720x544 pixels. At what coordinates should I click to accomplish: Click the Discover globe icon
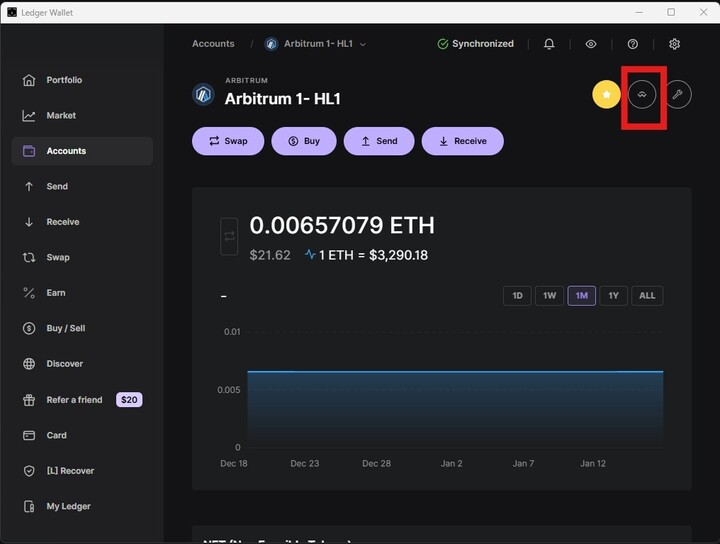[x=29, y=364]
